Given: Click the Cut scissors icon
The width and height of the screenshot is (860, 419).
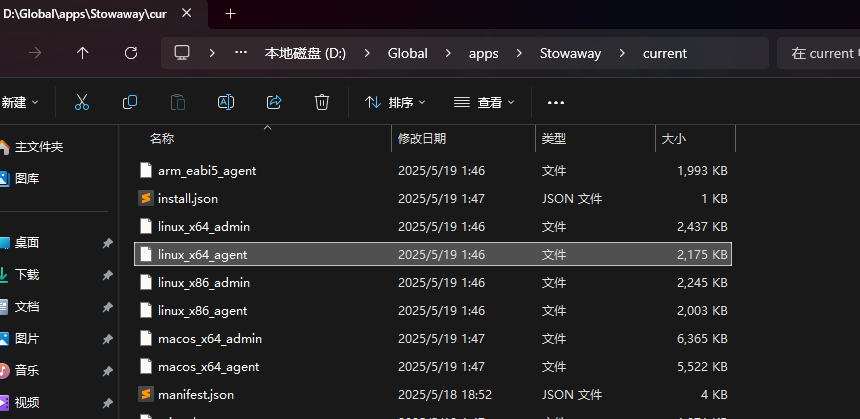Looking at the screenshot, I should [82, 102].
